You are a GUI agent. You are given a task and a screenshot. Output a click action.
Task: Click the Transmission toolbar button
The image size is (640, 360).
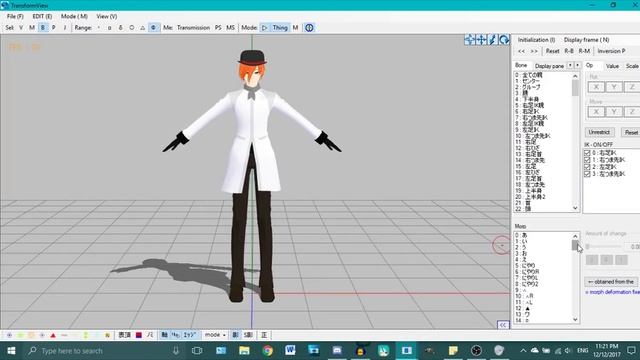(x=193, y=28)
